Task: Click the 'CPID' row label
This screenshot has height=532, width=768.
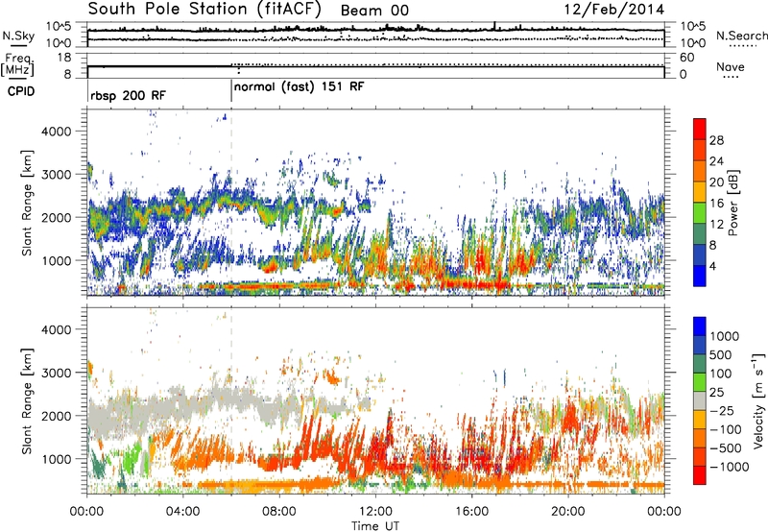Action: (x=21, y=91)
